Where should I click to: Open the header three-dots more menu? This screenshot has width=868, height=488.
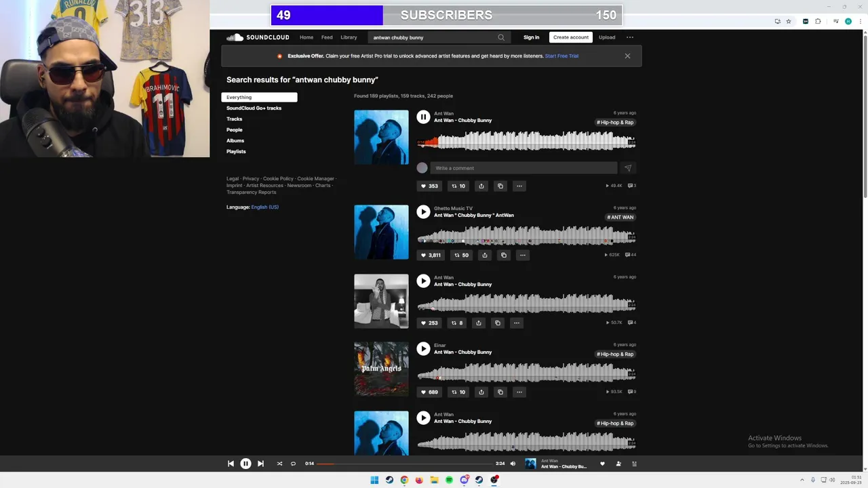[x=630, y=37]
